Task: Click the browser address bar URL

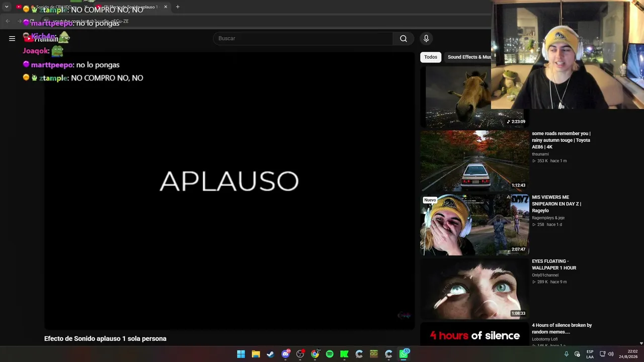Action: click(x=91, y=21)
